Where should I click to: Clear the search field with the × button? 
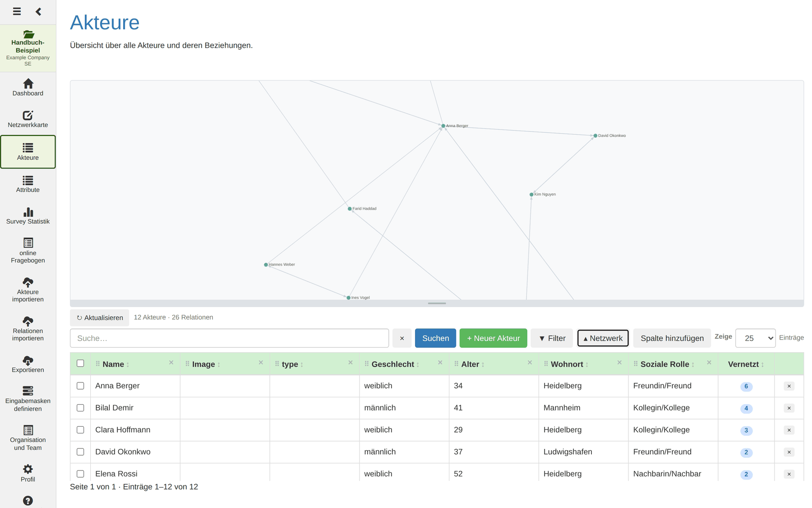tap(402, 338)
